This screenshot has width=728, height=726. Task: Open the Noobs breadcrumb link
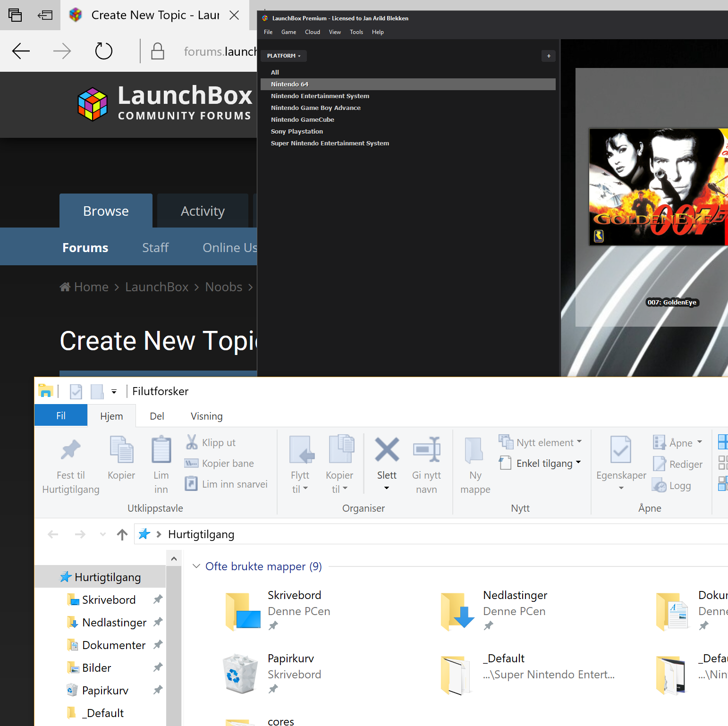[x=224, y=287]
